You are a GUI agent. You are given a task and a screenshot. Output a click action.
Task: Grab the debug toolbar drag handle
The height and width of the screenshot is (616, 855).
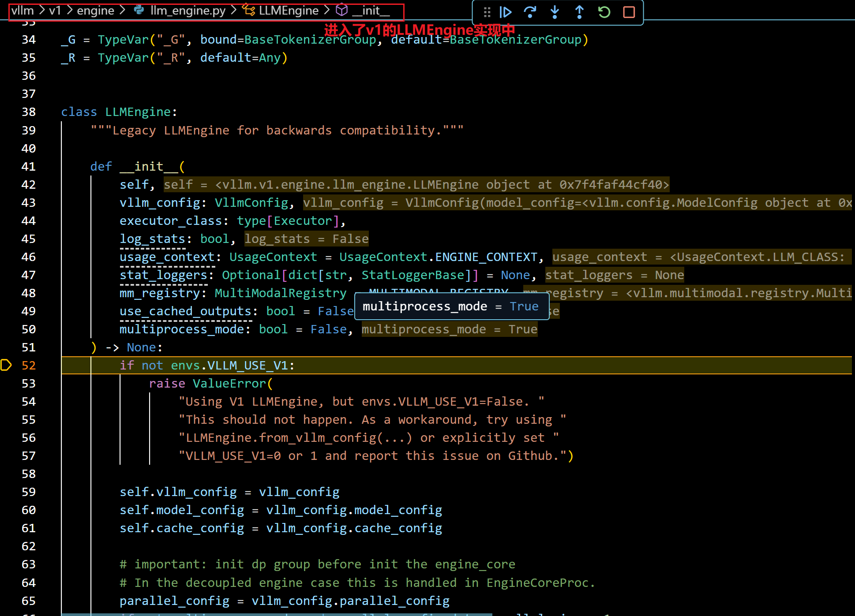coord(487,12)
